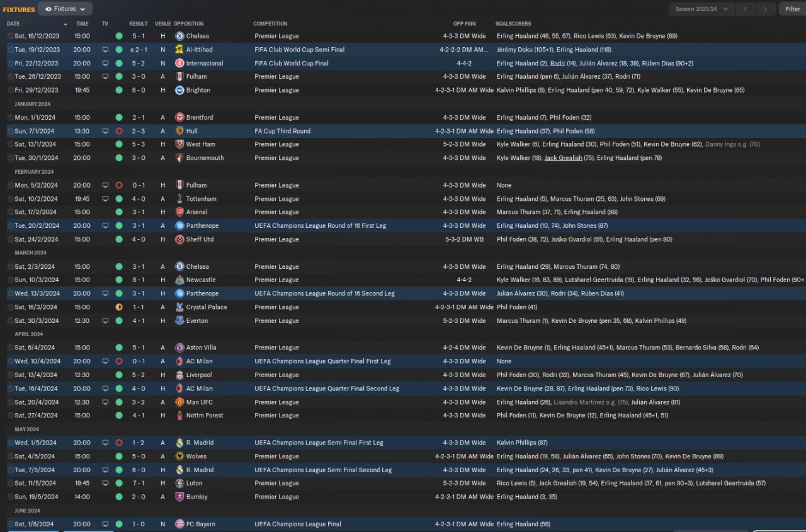The width and height of the screenshot is (806, 532).
Task: Click the TV icon in the FC Bayern row
Action: tap(105, 524)
